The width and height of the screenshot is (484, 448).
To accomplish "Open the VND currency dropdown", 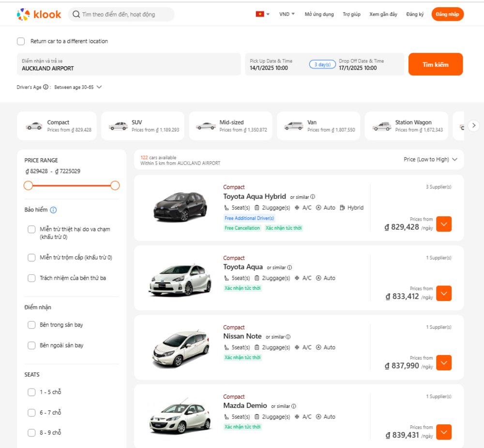I will 287,15.
